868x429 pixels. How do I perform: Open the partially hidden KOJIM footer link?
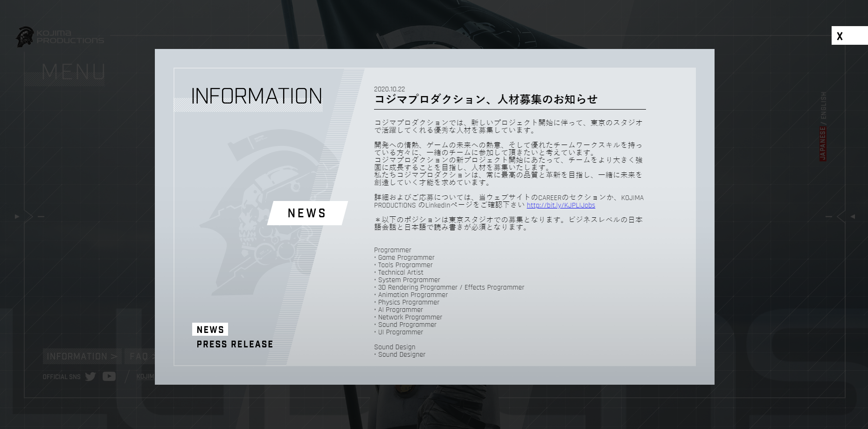[146, 376]
